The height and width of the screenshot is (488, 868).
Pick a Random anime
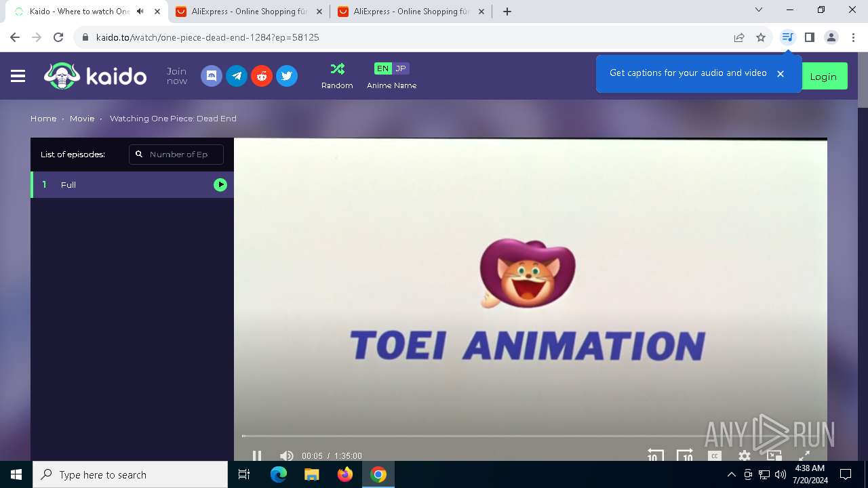point(337,76)
